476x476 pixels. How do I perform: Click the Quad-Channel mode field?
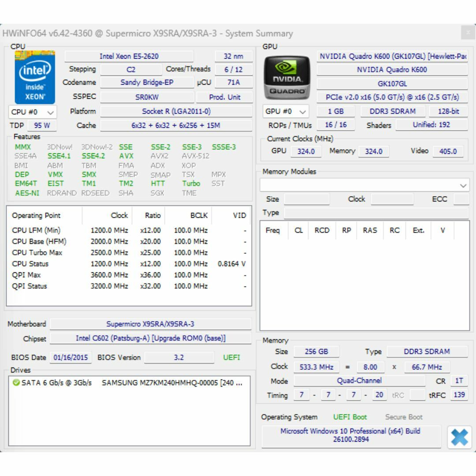(x=360, y=381)
